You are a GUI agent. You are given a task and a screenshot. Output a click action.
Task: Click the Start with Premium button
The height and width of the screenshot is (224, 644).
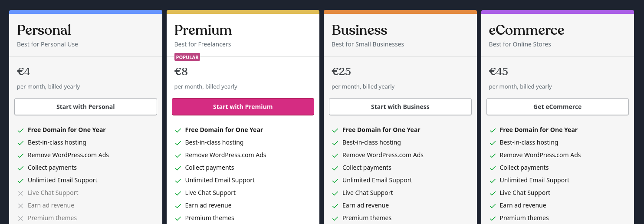243,107
